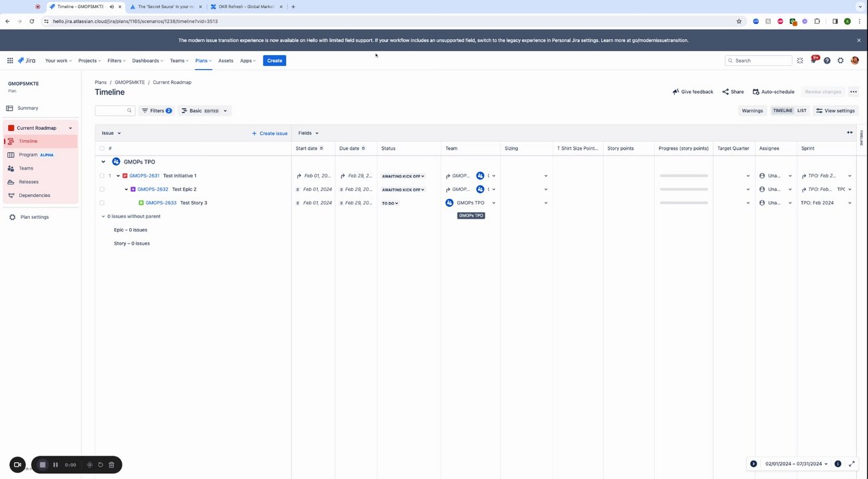Open the Basic hierarchy dropdown
Screen dimensions: 868x479
pyautogui.click(x=204, y=110)
